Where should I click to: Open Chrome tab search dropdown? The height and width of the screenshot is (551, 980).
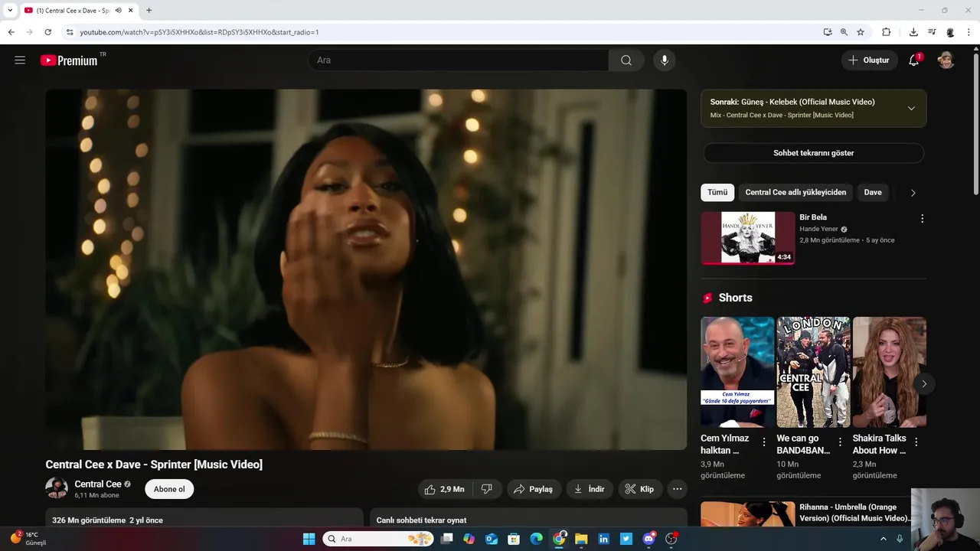point(10,11)
